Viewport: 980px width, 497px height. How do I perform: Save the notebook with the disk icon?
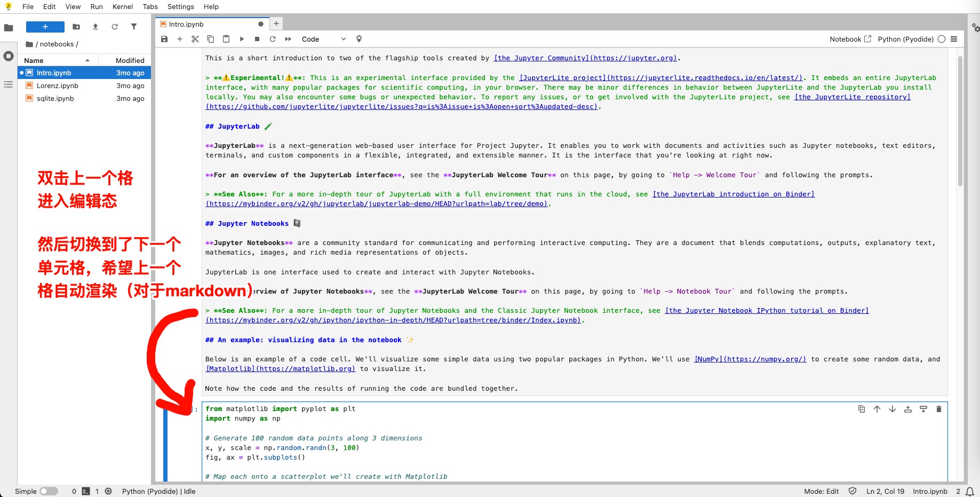click(x=164, y=39)
